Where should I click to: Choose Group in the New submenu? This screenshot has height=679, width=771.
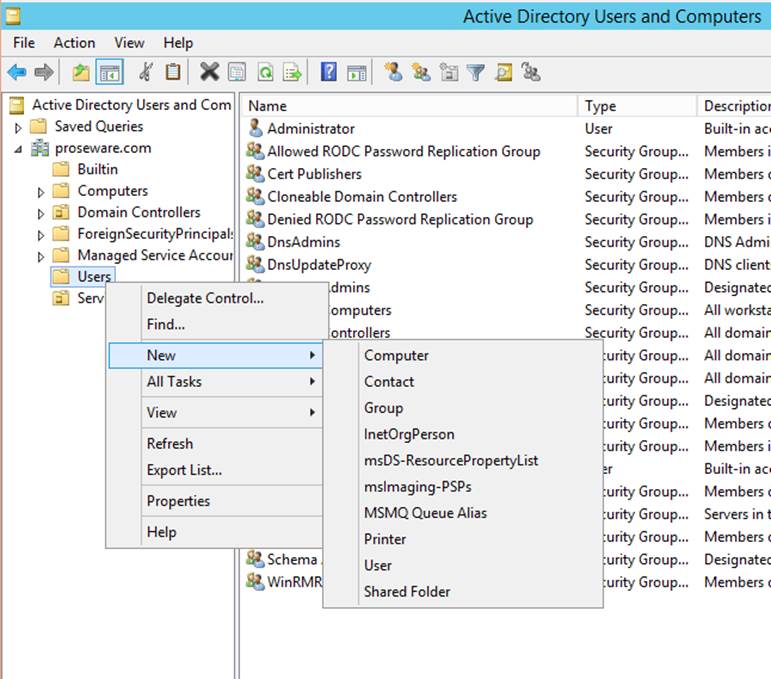[383, 408]
